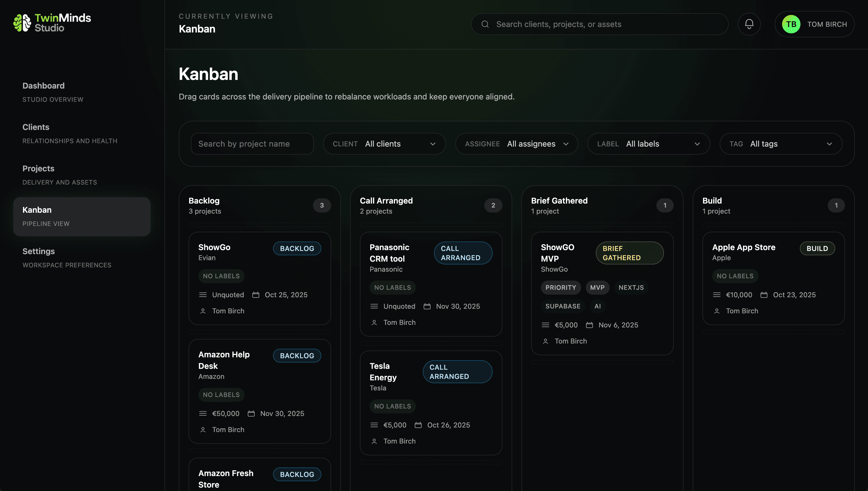This screenshot has width=868, height=491.
Task: Open the Clients sidebar section
Action: (36, 127)
